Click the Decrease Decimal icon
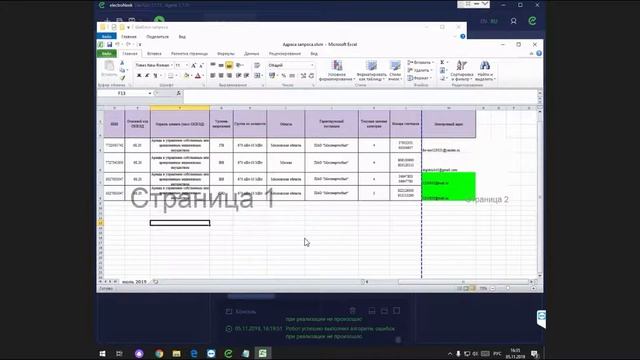The width and height of the screenshot is (640, 360). [311, 76]
